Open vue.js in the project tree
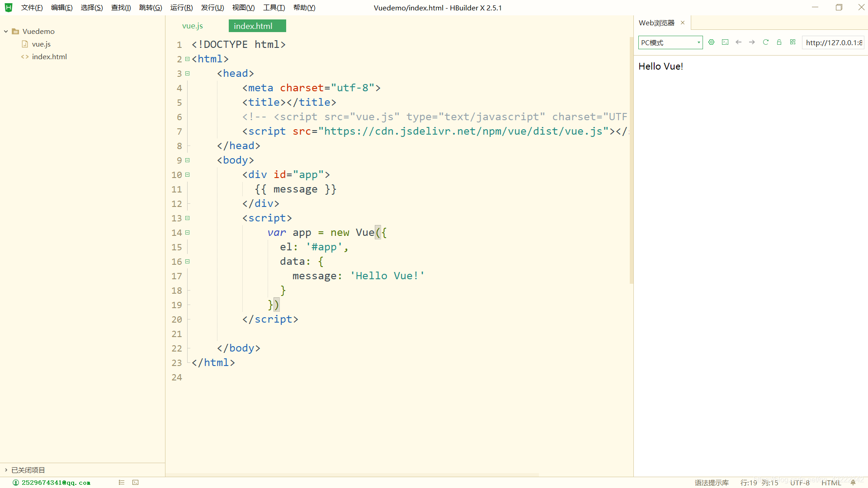 point(41,44)
